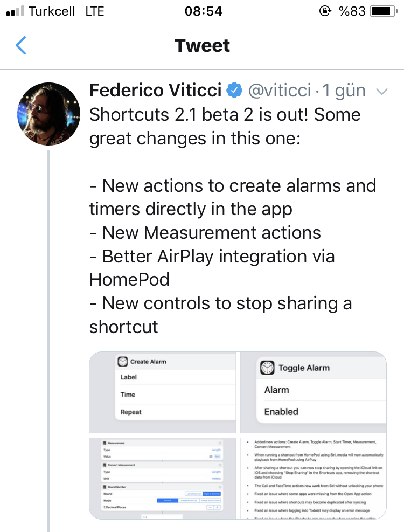Open the release notes screenshot thumbnail

coord(313,479)
